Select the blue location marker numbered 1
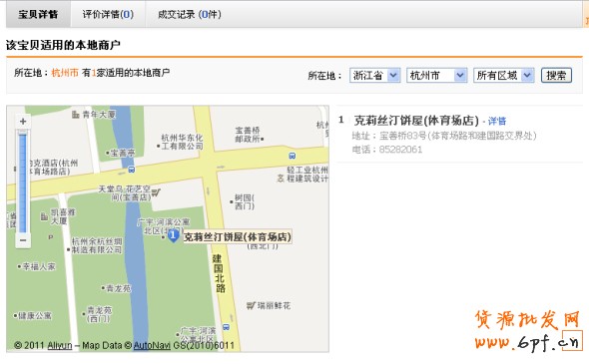Image resolution: width=589 pixels, height=364 pixels. pos(173,236)
